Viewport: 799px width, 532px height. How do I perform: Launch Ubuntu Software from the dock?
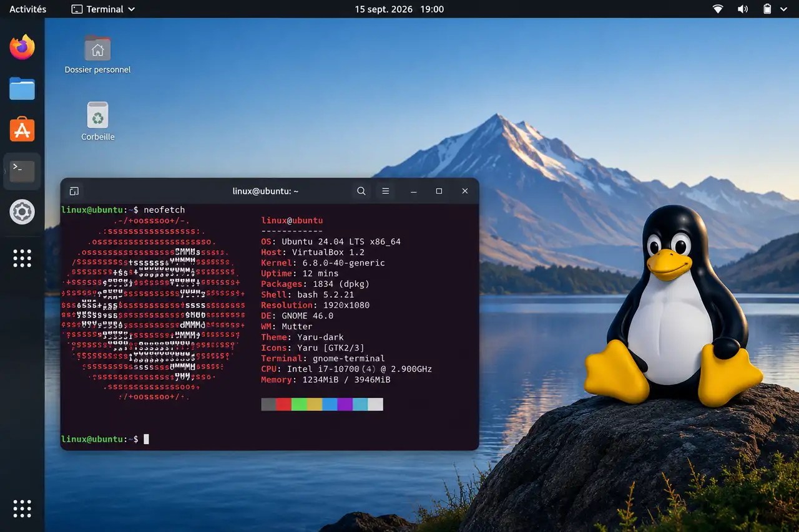tap(22, 129)
